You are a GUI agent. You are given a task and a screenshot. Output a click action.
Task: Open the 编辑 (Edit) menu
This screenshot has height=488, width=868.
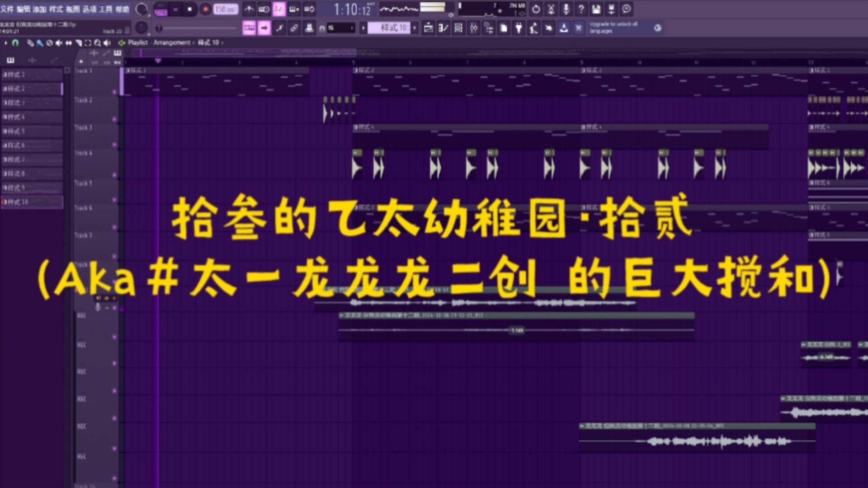coord(23,9)
